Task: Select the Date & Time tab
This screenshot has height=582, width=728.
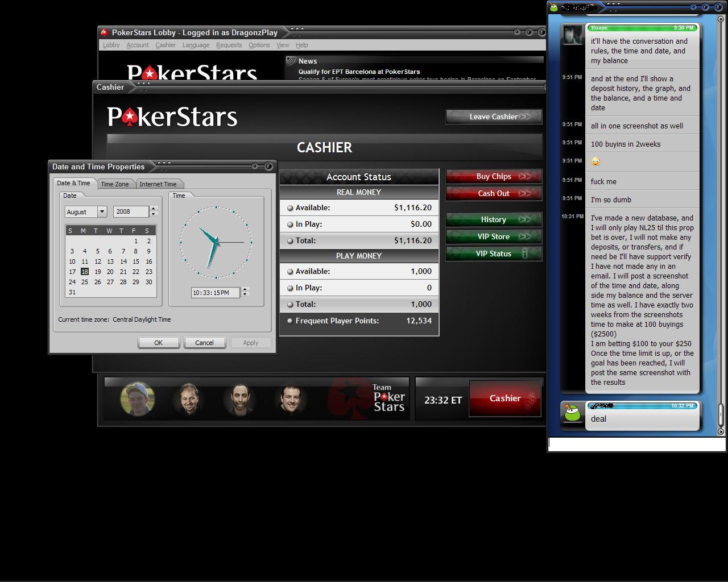Action: 73,183
